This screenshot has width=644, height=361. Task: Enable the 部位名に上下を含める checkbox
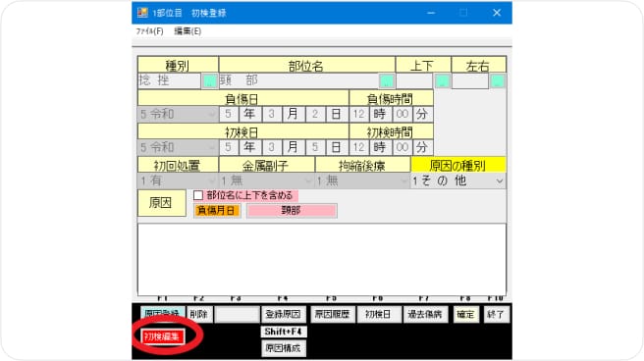pos(198,195)
